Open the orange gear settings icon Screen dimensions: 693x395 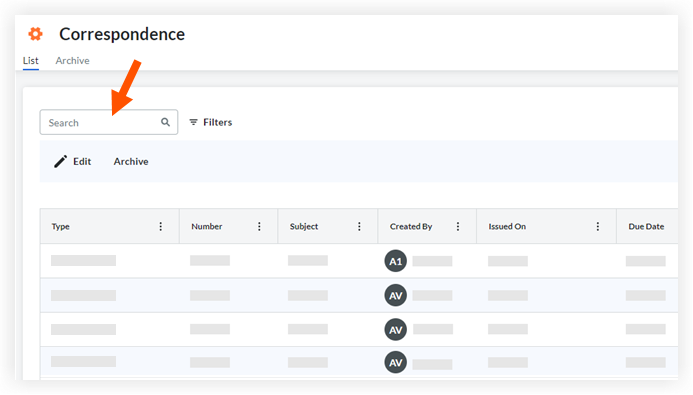[35, 34]
